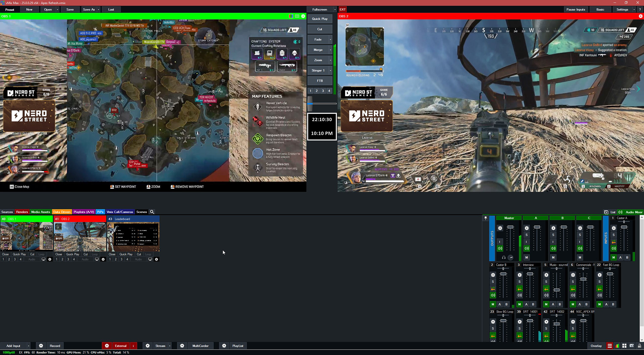Open Caster B audio settings gear
Screen dimensions: 644x355
point(493,275)
